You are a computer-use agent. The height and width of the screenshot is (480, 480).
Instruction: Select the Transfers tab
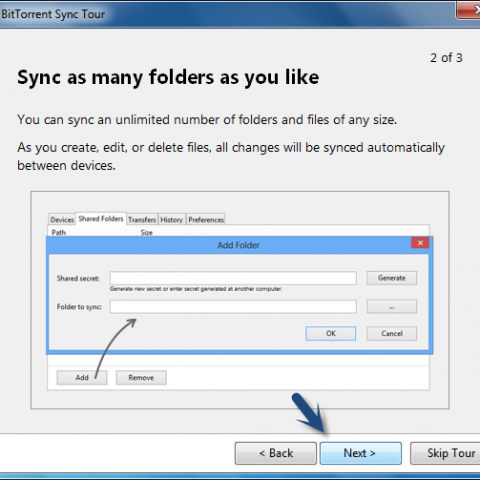click(x=142, y=220)
